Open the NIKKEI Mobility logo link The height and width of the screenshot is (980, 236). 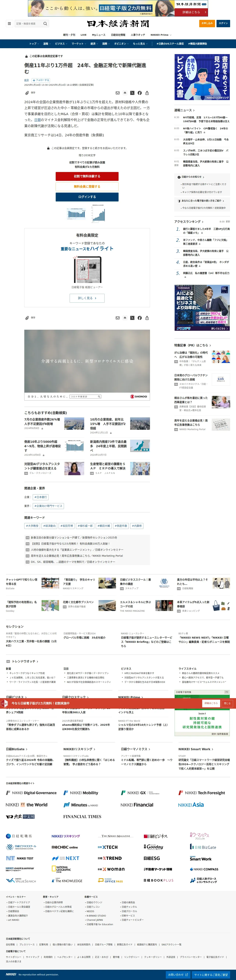pyautogui.click(x=81, y=793)
